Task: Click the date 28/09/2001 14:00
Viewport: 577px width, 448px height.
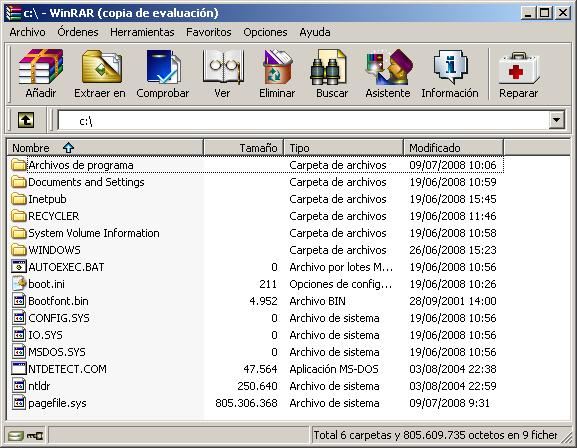Action: coord(453,301)
